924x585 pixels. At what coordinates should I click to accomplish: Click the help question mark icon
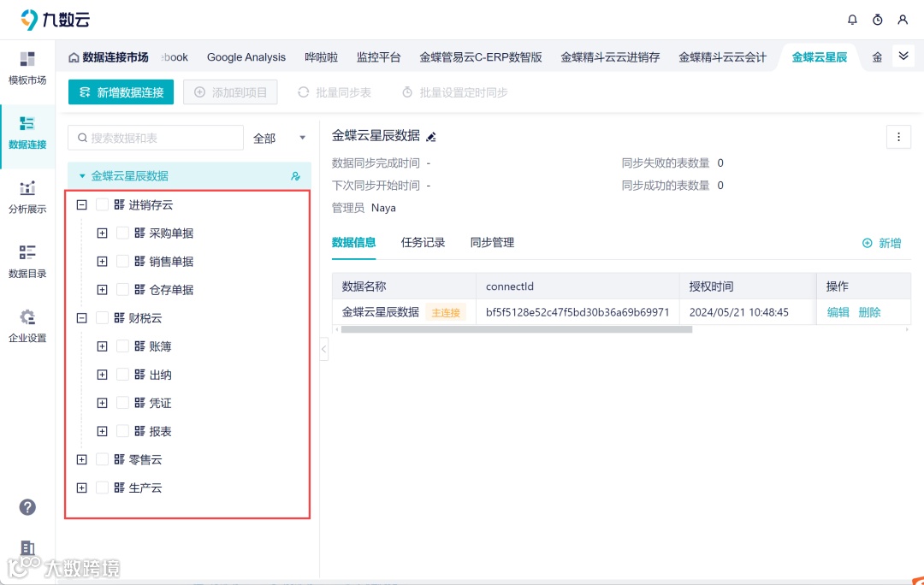click(27, 507)
